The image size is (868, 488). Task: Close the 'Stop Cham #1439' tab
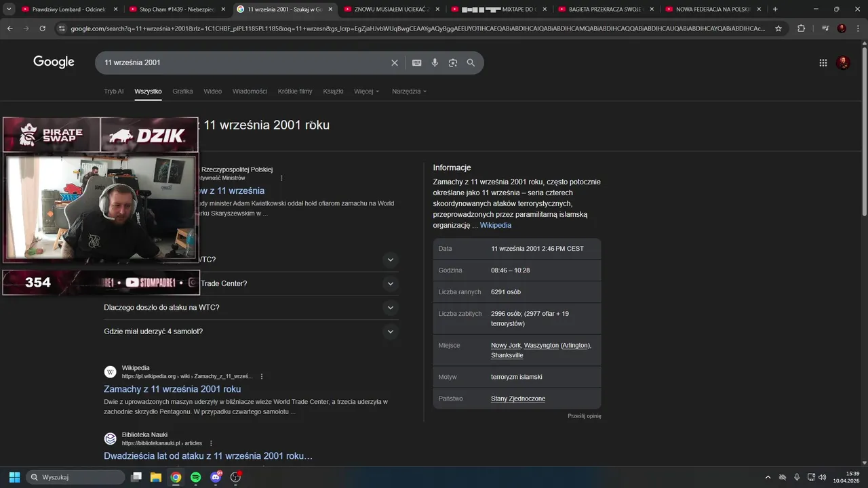[x=223, y=9]
